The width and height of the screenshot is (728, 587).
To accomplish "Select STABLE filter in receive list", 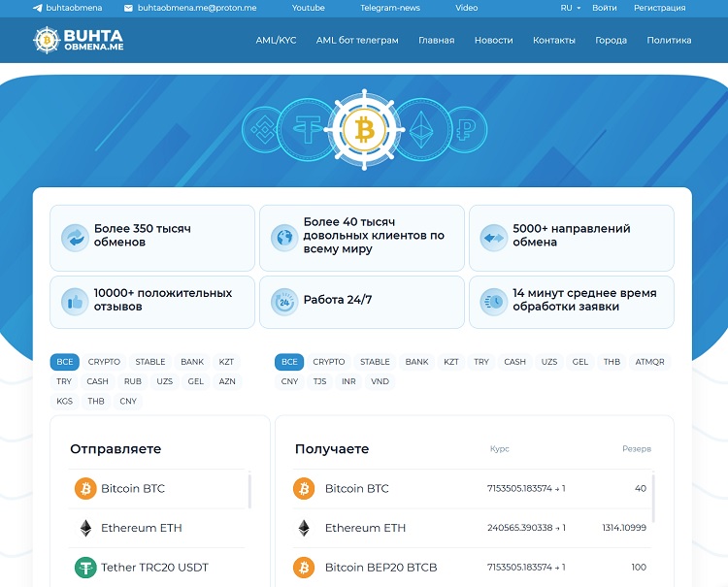I will pyautogui.click(x=375, y=362).
